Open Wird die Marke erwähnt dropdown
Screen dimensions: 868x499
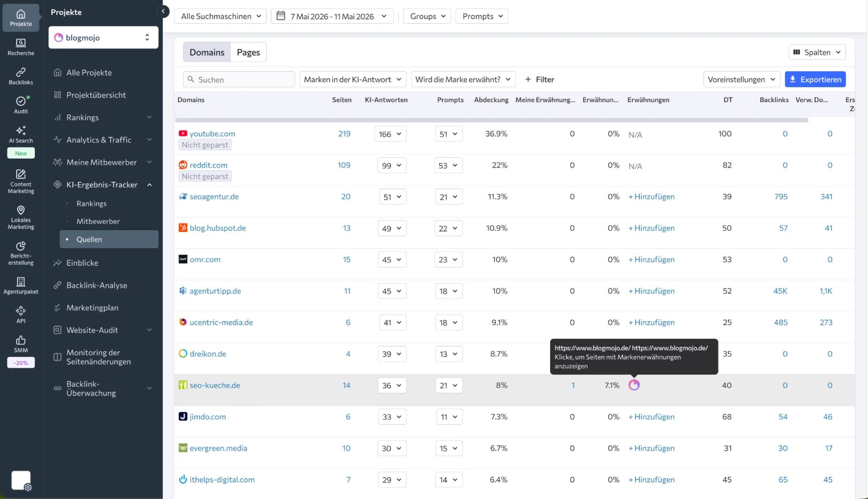tap(463, 79)
